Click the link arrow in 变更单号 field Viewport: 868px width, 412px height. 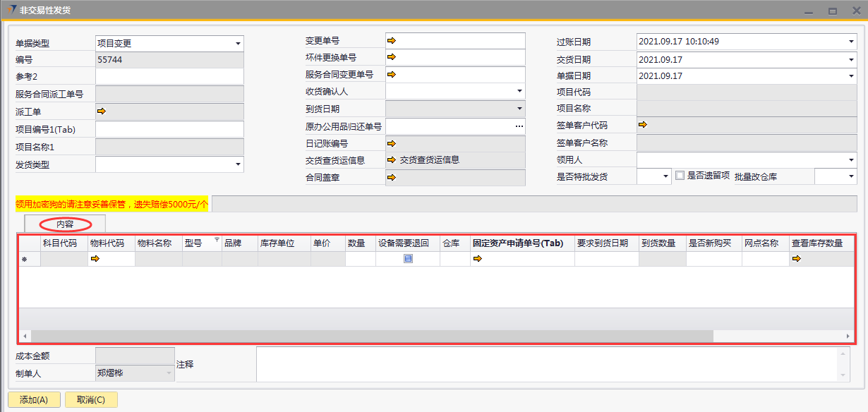(392, 41)
